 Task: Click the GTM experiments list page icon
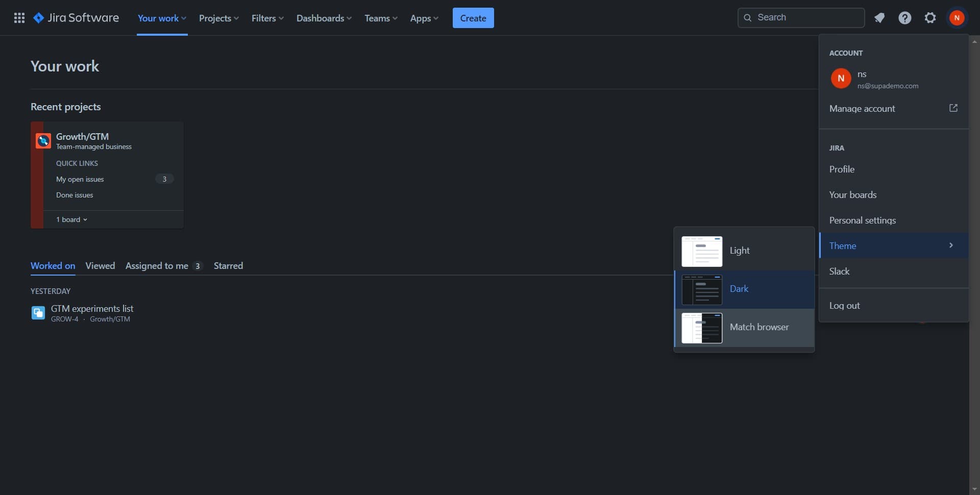pos(38,312)
